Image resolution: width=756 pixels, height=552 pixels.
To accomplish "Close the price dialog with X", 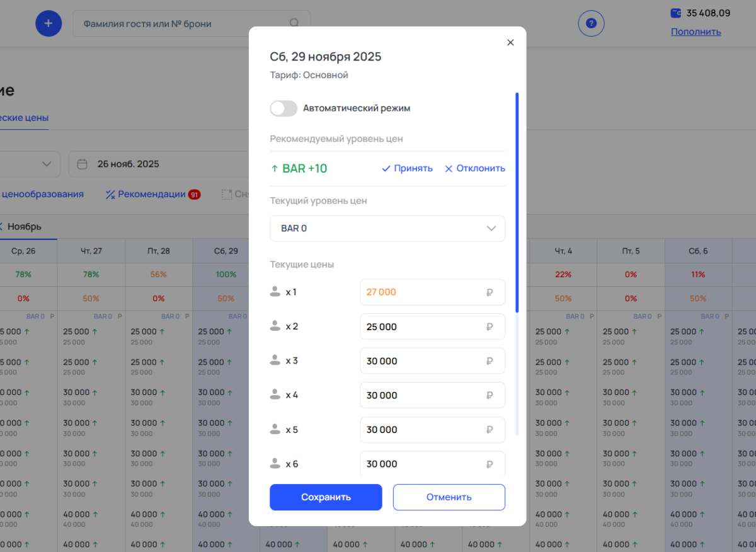I will [510, 43].
